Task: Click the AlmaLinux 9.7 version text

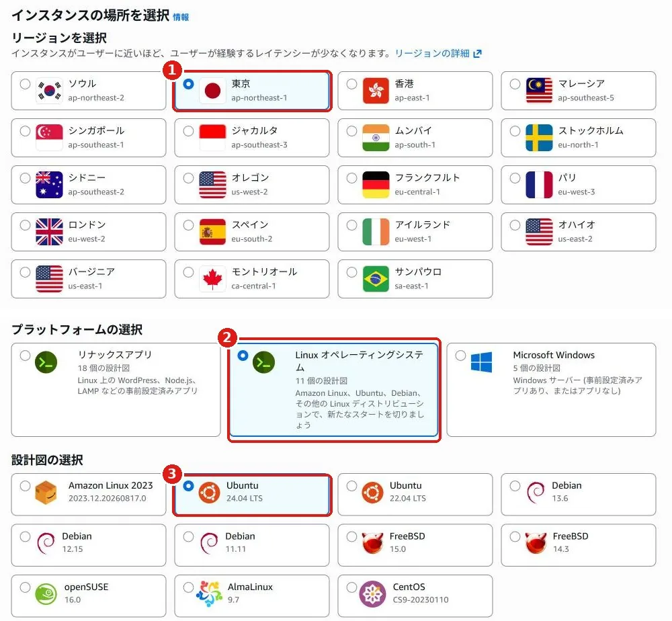Action: pos(233,600)
